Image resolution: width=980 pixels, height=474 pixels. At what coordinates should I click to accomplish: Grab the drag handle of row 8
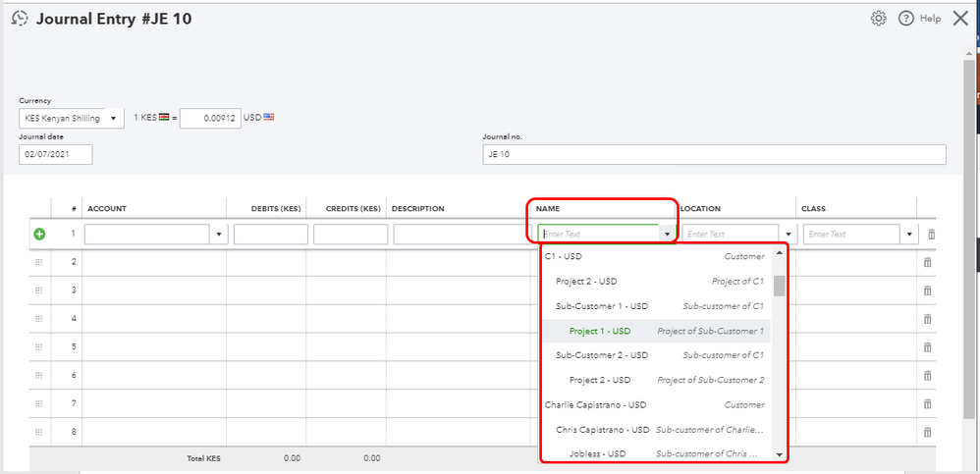pos(38,432)
